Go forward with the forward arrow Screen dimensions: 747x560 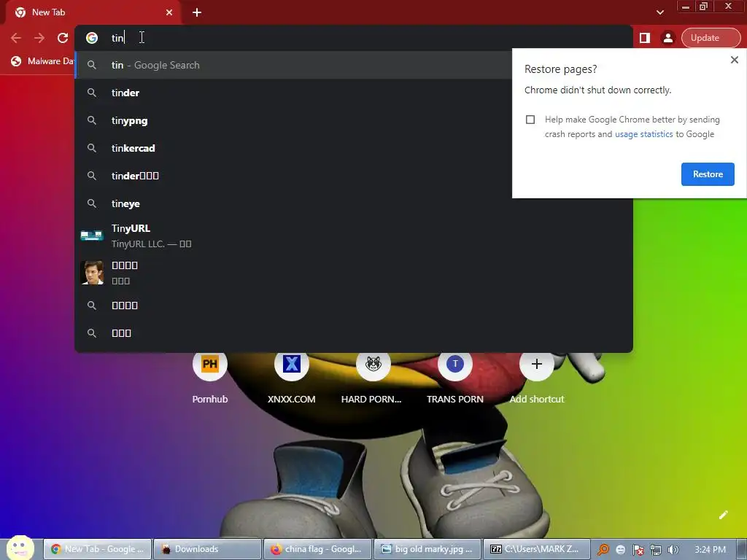point(39,38)
